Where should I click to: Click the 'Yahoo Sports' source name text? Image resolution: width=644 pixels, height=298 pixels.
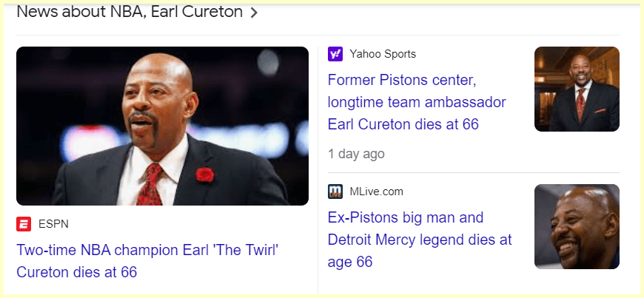coord(383,54)
